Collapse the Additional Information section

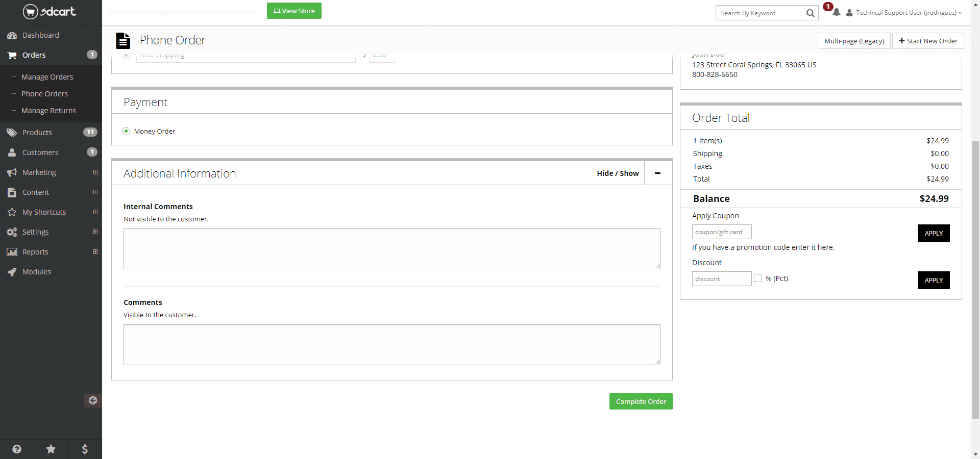tap(657, 173)
